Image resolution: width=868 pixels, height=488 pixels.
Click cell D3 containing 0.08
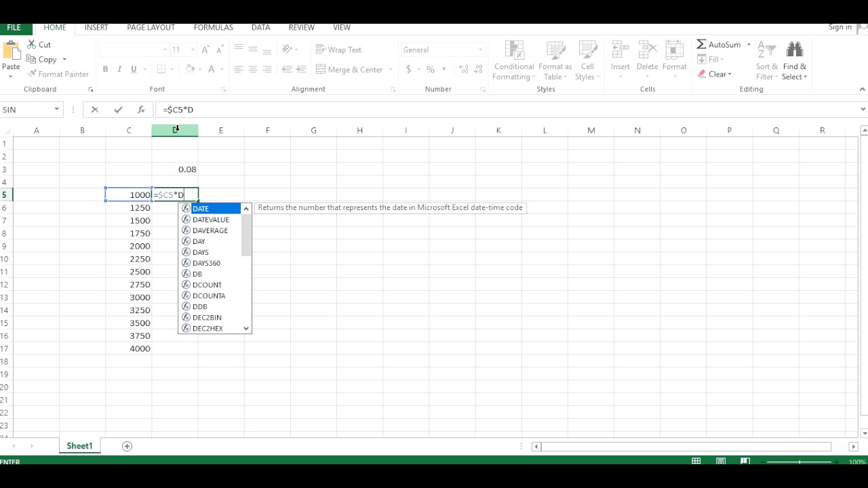pos(175,169)
